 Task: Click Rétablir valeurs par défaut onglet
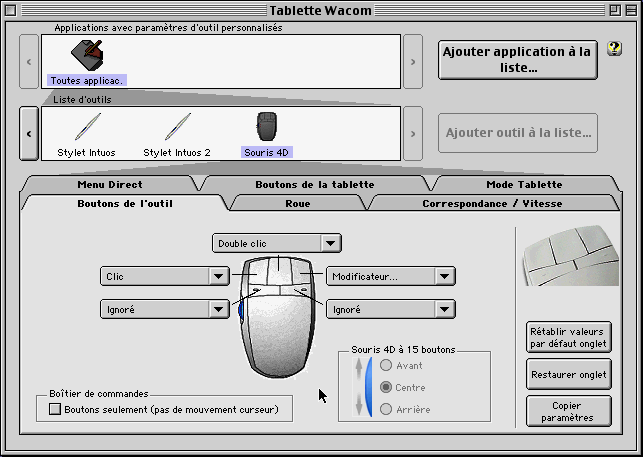pyautogui.click(x=569, y=337)
